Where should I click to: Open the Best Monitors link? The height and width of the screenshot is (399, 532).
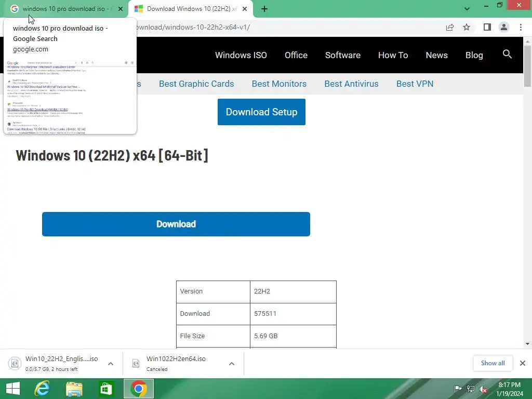(x=279, y=84)
